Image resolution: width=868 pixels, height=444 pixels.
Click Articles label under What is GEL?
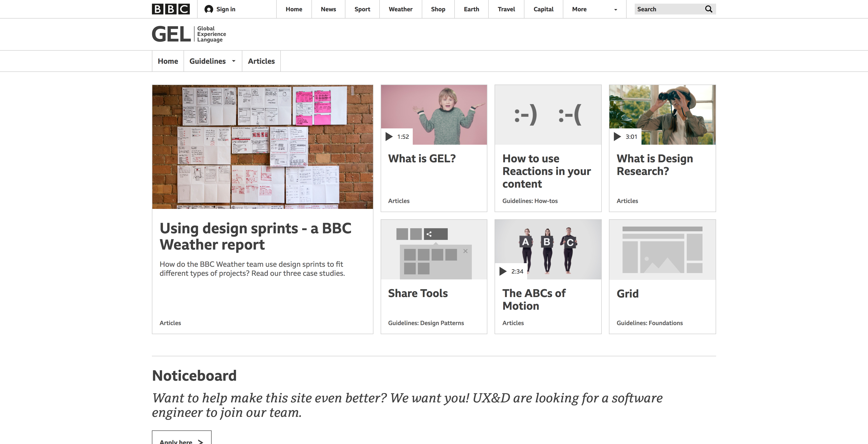point(399,201)
